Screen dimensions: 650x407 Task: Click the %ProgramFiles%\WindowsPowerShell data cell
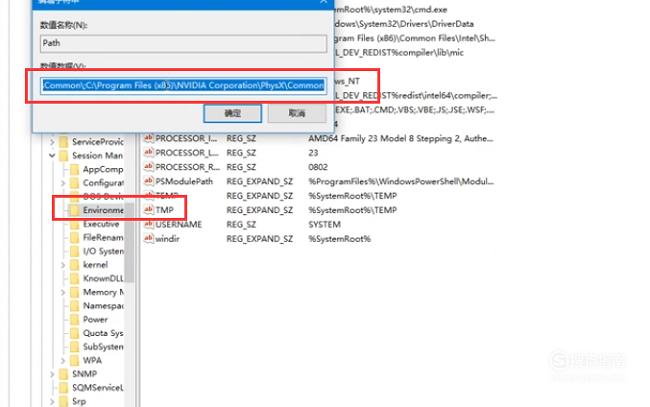point(401,182)
